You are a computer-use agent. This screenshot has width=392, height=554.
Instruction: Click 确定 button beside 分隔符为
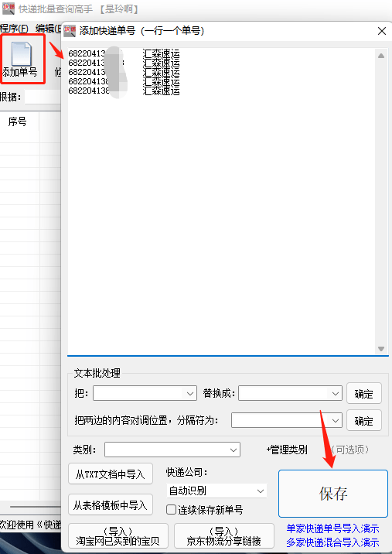tap(363, 420)
